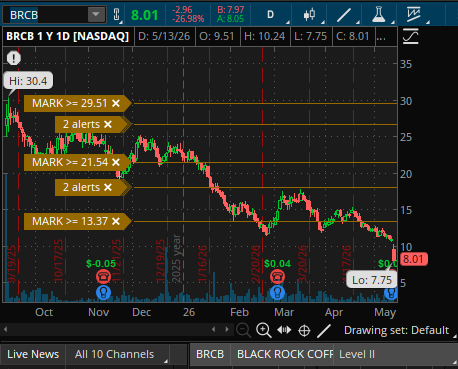Remove the lower 2 alerts label
Screen dimensions: 458x369
tap(108, 187)
